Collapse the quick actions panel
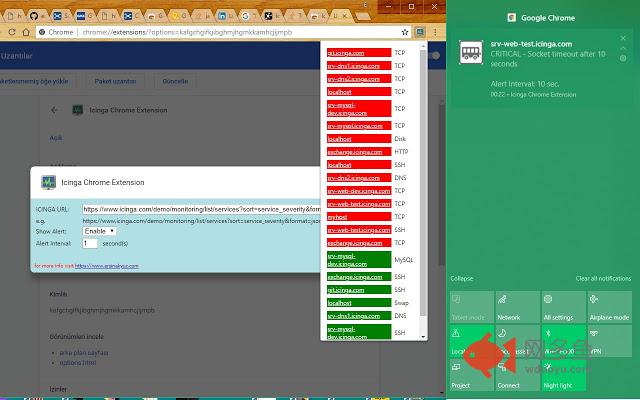The height and width of the screenshot is (400, 640). click(x=462, y=278)
